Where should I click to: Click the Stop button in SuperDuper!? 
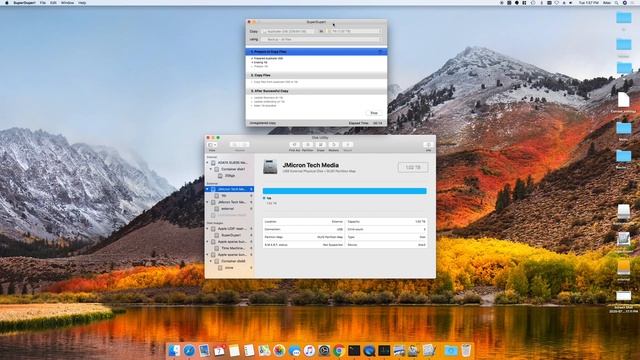pos(374,113)
